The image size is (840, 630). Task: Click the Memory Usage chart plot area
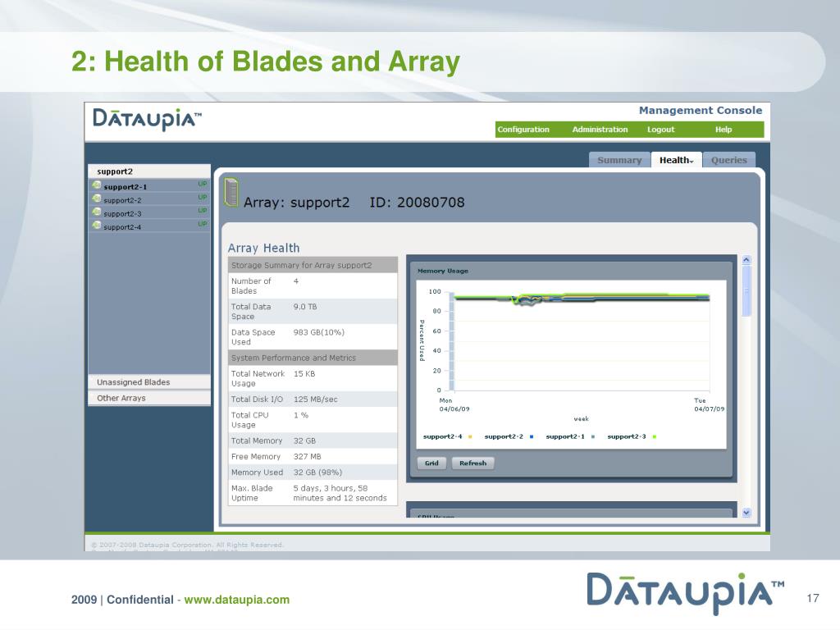click(582, 340)
